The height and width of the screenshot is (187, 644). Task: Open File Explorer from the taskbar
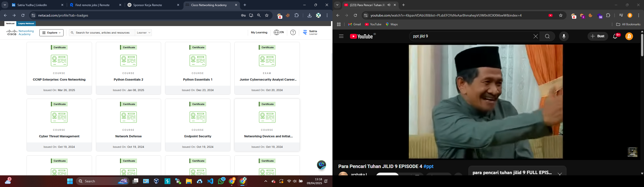click(x=189, y=181)
